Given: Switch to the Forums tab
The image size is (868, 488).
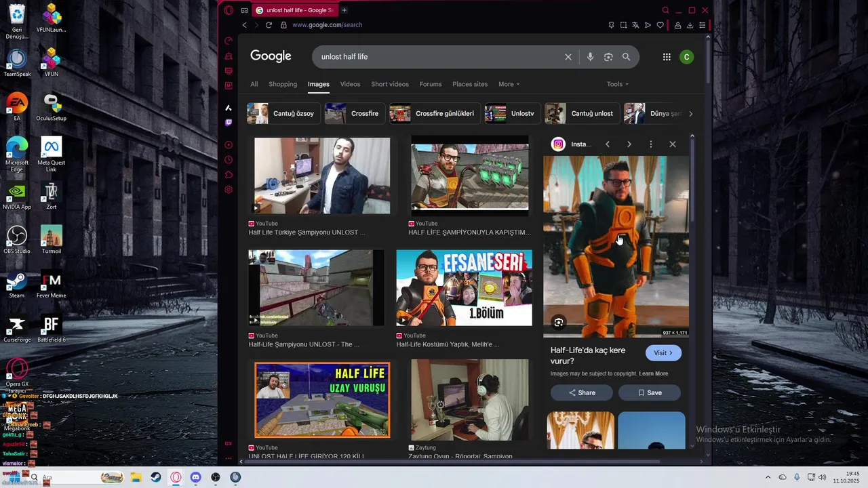Looking at the screenshot, I should 431,84.
